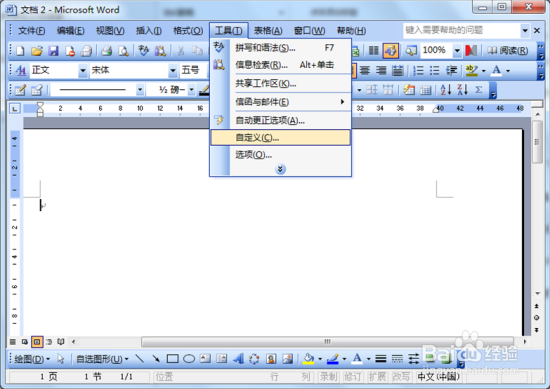Select 拼写和语法(S)... menu entry
The image size is (550, 389).
pyautogui.click(x=280, y=47)
